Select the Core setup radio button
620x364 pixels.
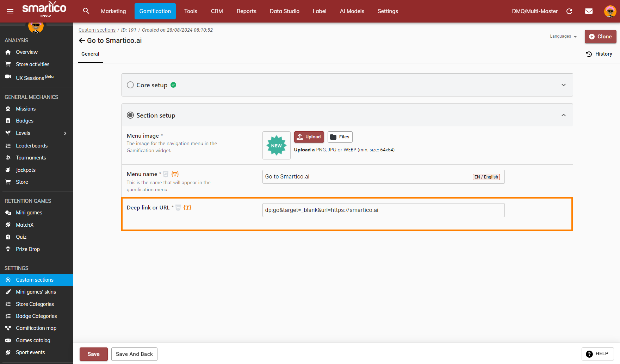click(130, 85)
